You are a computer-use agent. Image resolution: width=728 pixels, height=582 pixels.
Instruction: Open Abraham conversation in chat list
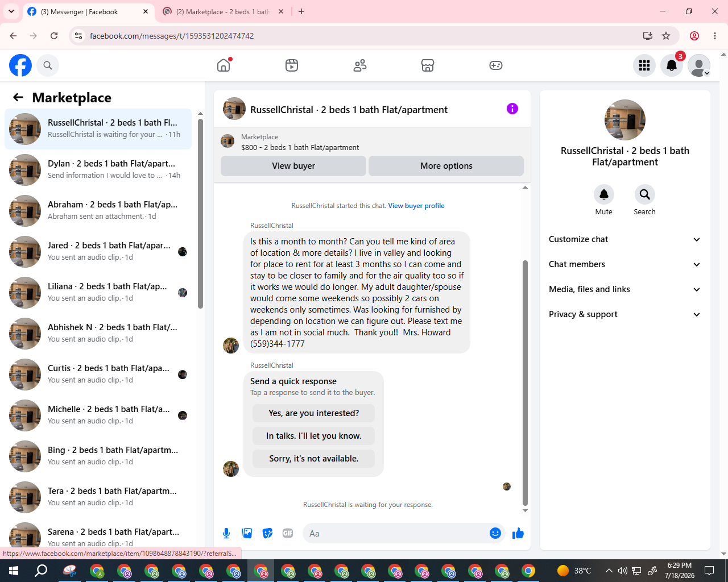pyautogui.click(x=98, y=211)
